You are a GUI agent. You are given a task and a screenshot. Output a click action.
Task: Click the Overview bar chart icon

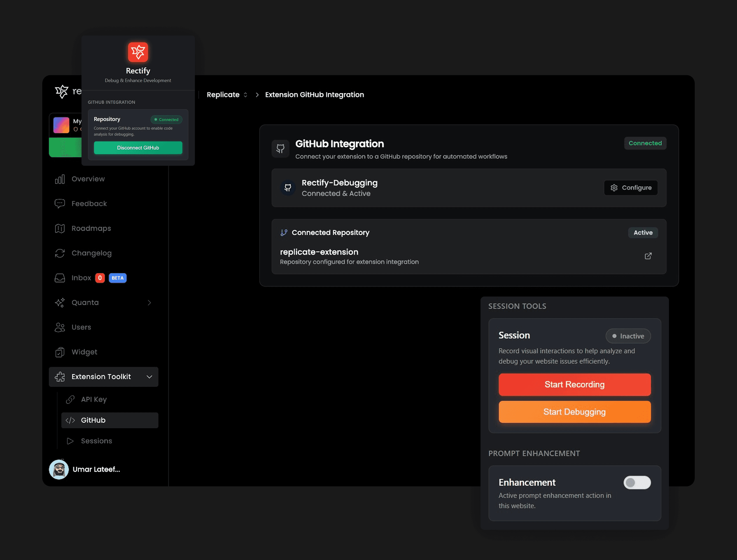[x=60, y=179]
